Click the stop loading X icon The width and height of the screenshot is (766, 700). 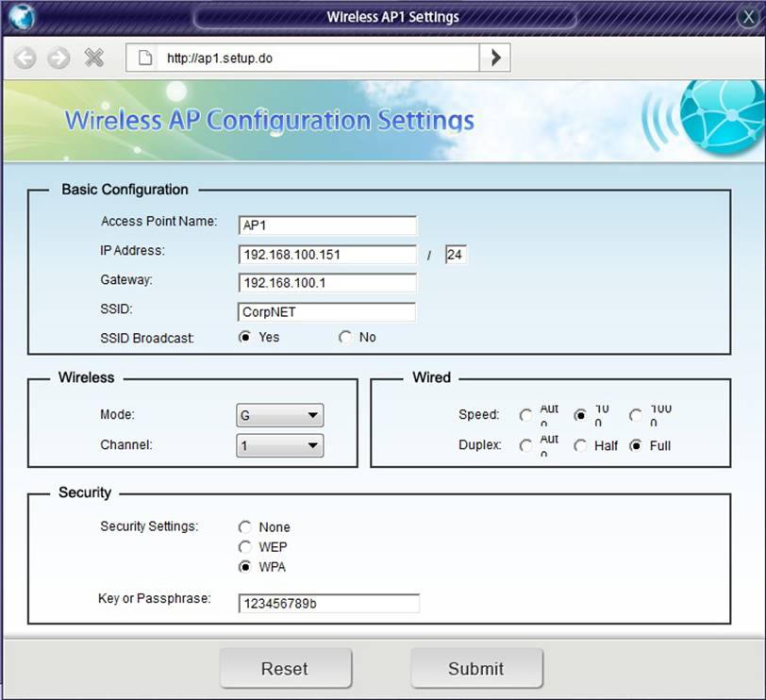pos(93,58)
